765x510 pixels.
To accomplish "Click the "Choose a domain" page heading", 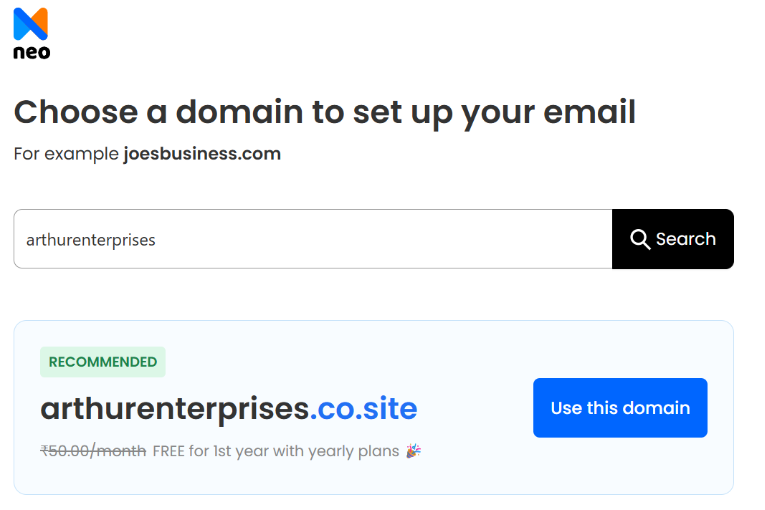I will tap(158, 112).
